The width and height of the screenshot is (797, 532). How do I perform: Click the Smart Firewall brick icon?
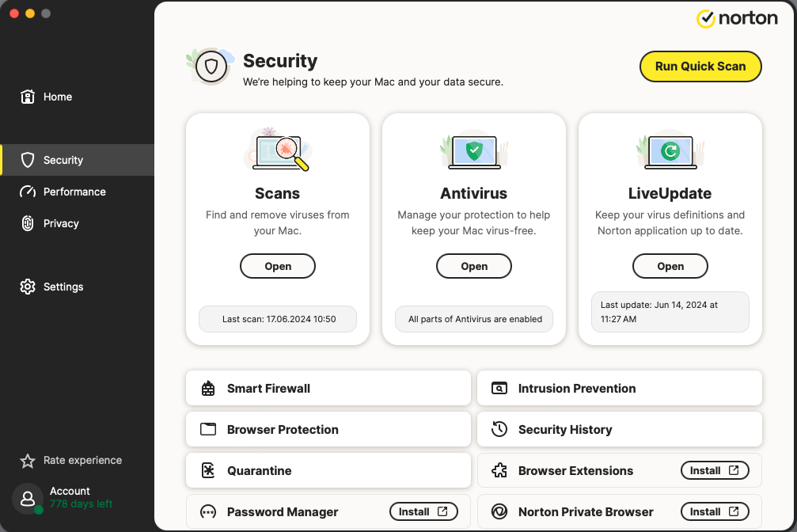(x=208, y=389)
